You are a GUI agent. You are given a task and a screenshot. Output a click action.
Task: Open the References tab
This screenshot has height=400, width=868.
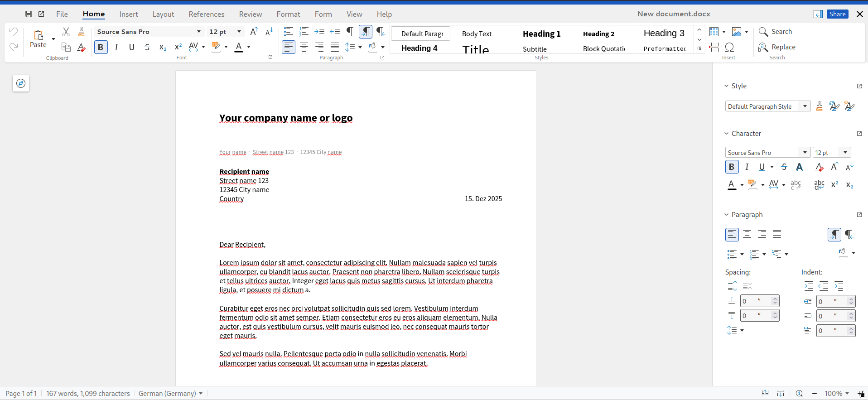[206, 14]
